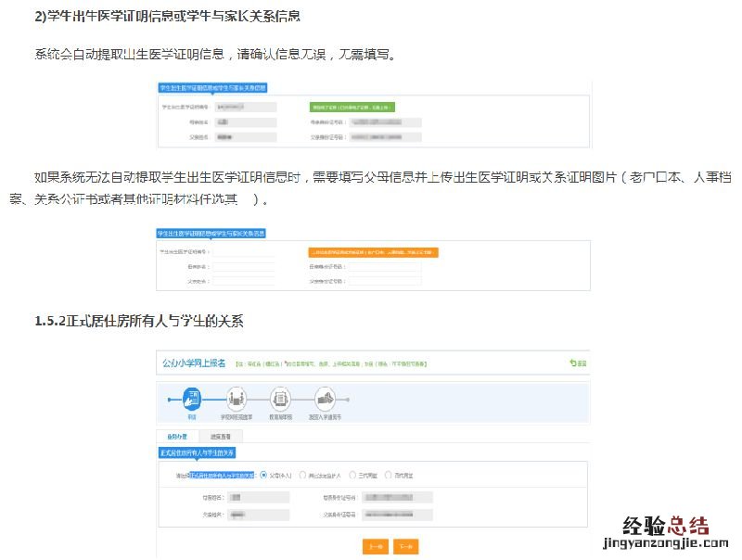Click the second form's blue section header tag

coord(211,234)
